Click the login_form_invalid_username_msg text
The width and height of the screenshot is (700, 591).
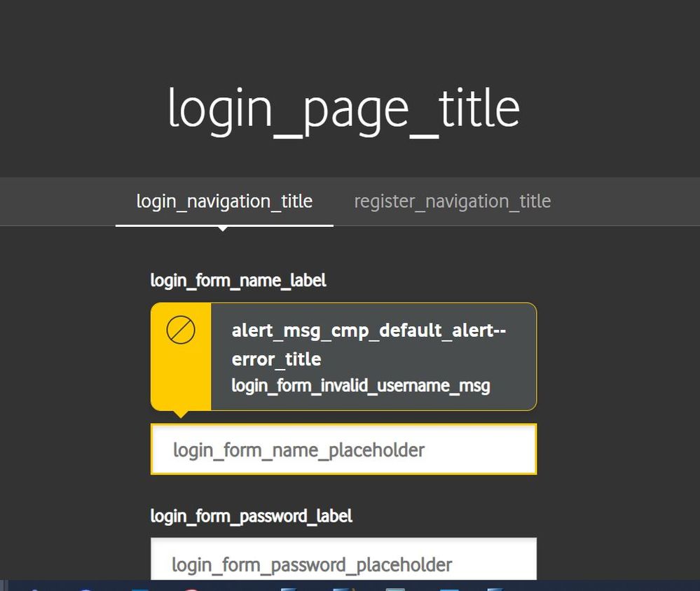pyautogui.click(x=360, y=385)
